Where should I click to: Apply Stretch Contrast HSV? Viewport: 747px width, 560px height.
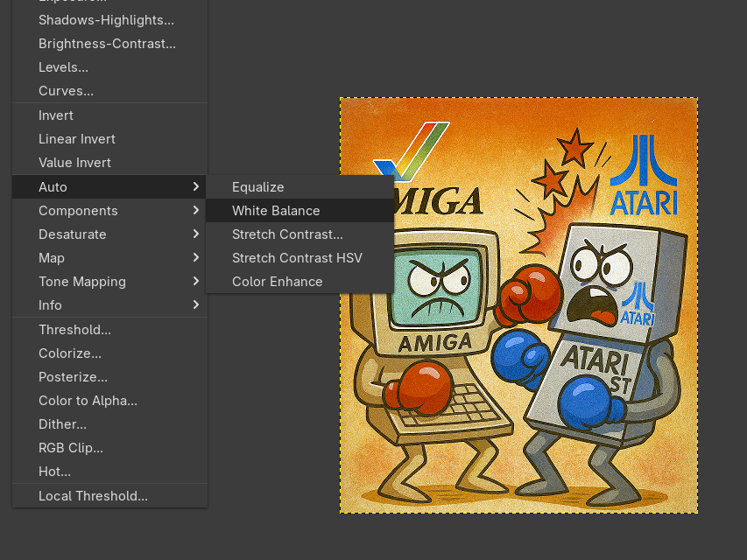[297, 258]
